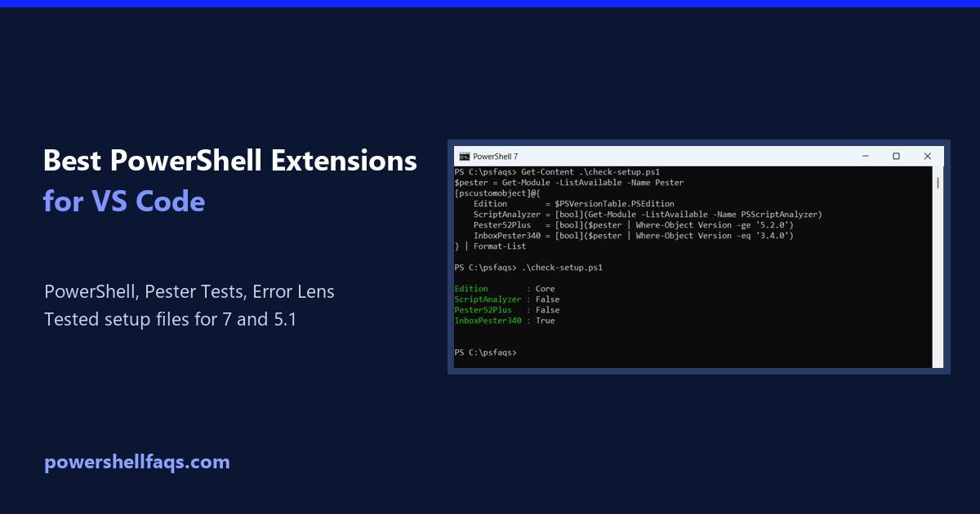Click the 'ScriptAnalyzer : False' output row
980x514 pixels.
(507, 299)
